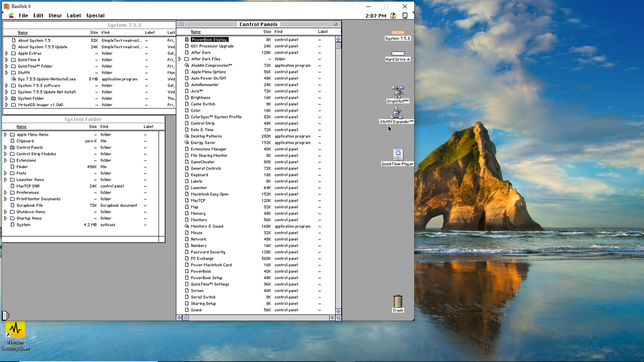Sort System 7.5.3 list by Kind column

coord(105,33)
